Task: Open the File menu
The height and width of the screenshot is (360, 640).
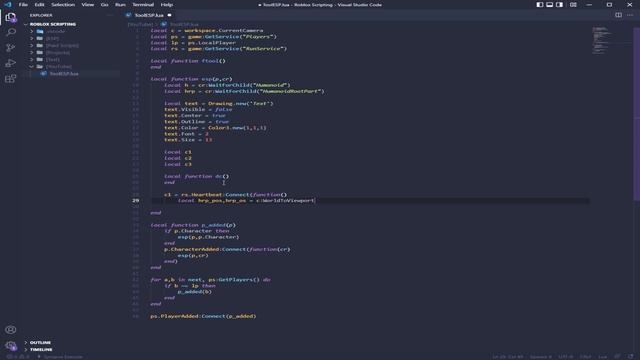Action: coord(23,4)
